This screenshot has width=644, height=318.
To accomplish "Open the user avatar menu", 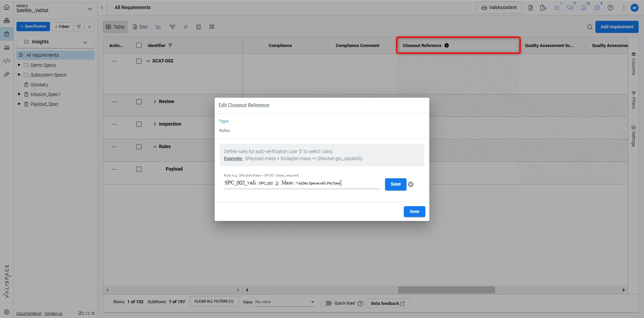I will tap(635, 8).
